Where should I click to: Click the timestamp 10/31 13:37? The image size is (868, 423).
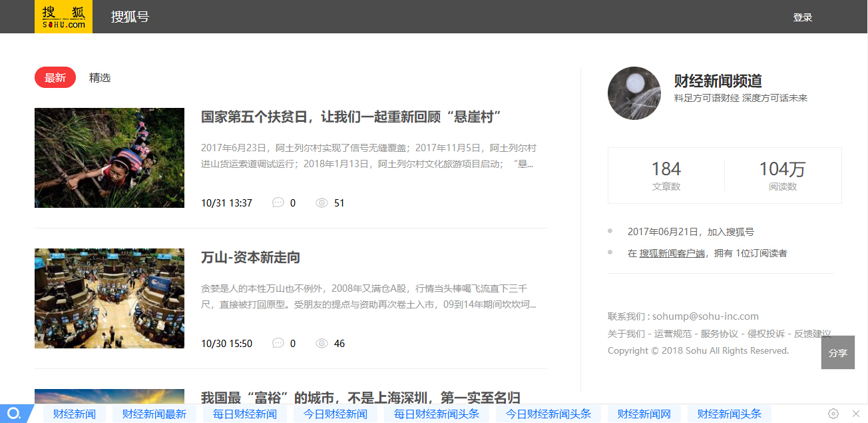tap(226, 203)
